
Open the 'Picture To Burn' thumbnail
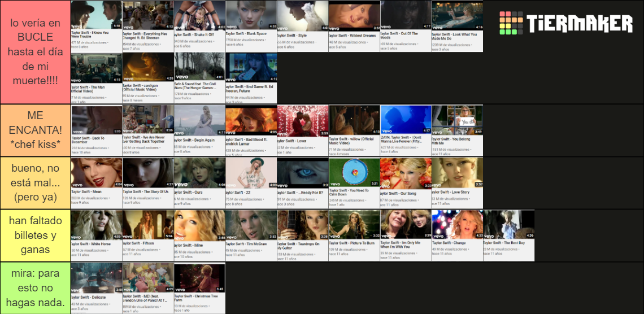(x=354, y=236)
